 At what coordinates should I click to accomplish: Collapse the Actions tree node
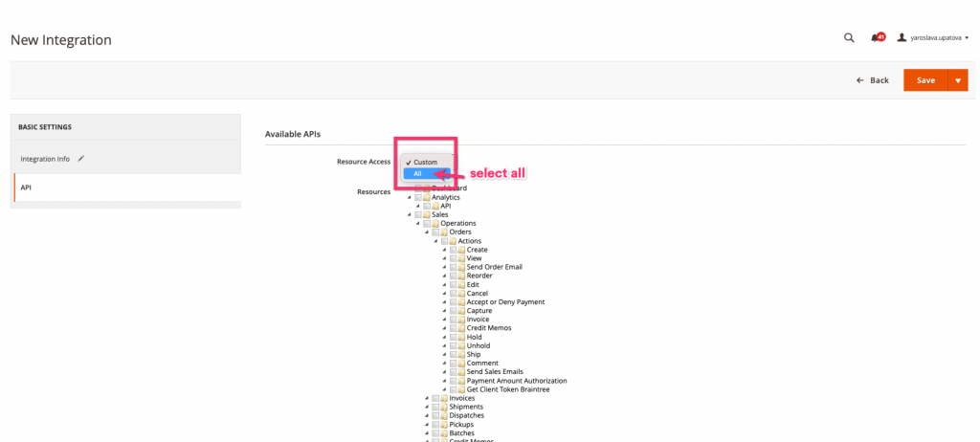tap(435, 241)
